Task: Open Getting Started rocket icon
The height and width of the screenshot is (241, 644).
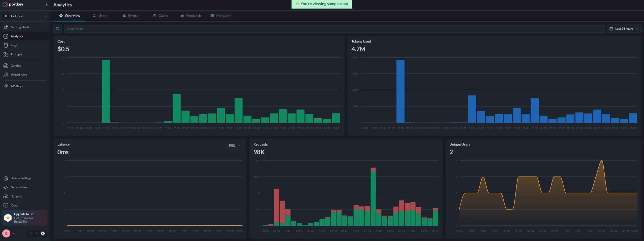Action: tap(6, 27)
